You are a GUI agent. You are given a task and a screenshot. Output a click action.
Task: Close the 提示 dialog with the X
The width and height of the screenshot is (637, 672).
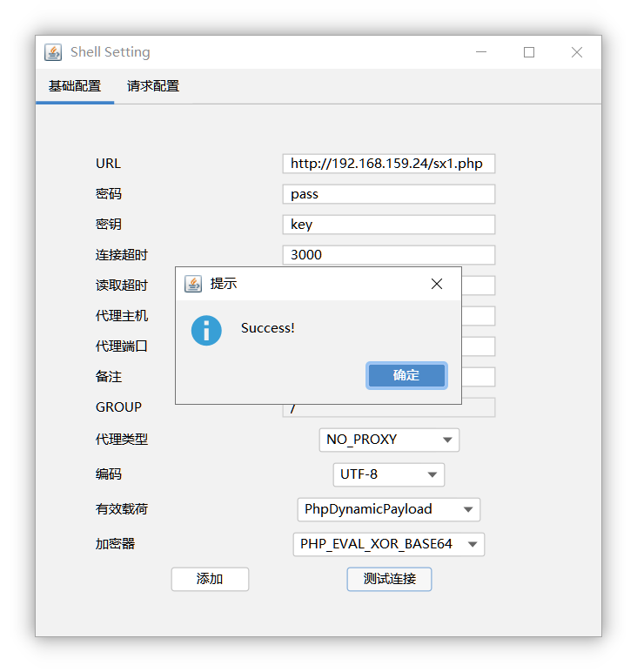click(437, 284)
